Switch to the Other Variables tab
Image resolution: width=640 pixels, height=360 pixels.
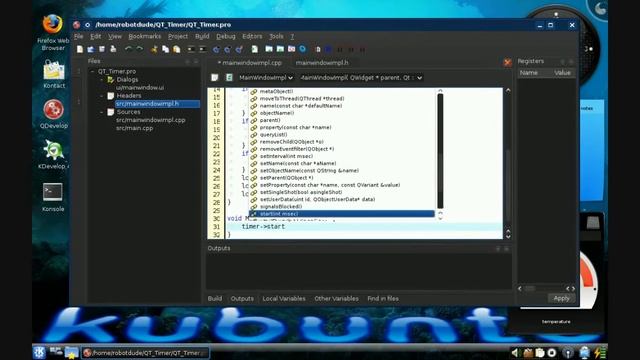tap(336, 299)
